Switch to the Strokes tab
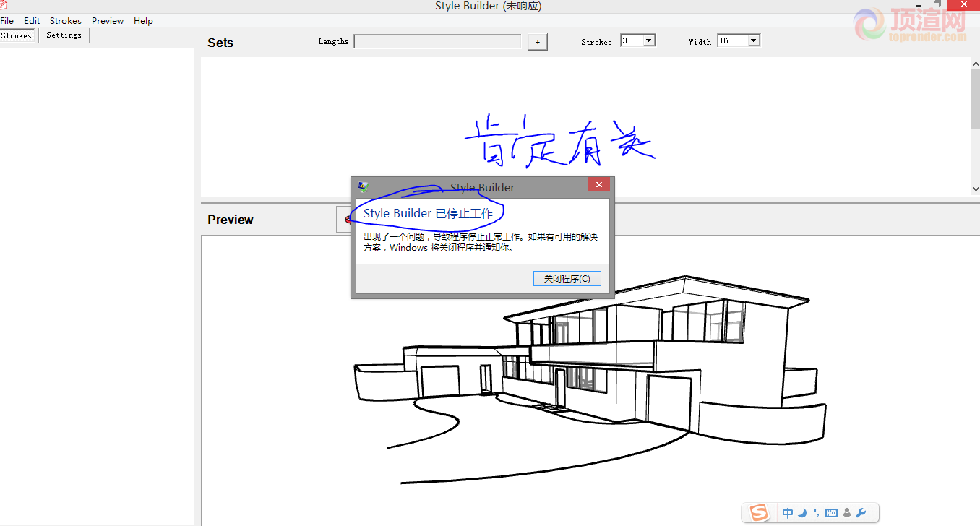This screenshot has width=980, height=526. point(17,35)
